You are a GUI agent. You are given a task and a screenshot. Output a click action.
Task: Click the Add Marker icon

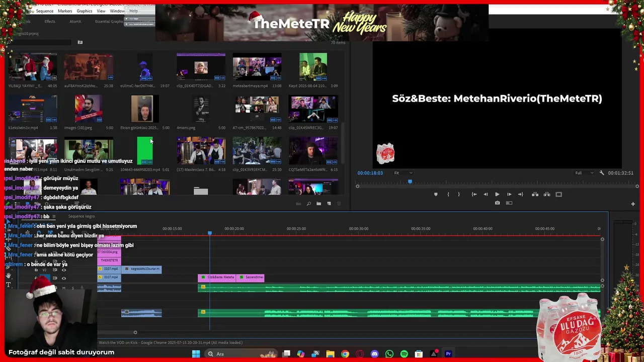[436, 194]
